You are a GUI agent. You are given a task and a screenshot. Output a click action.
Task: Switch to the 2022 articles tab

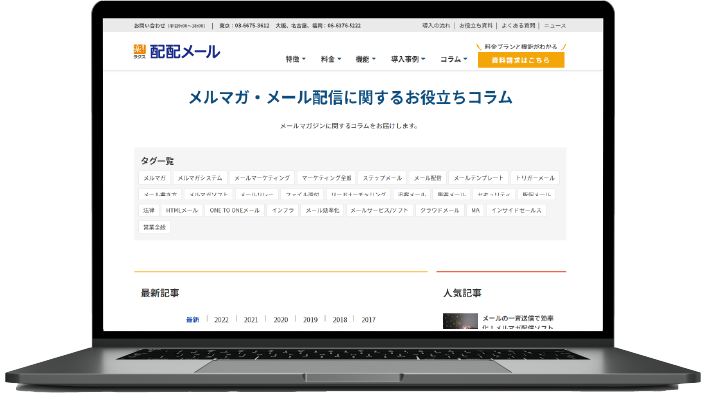coord(221,320)
